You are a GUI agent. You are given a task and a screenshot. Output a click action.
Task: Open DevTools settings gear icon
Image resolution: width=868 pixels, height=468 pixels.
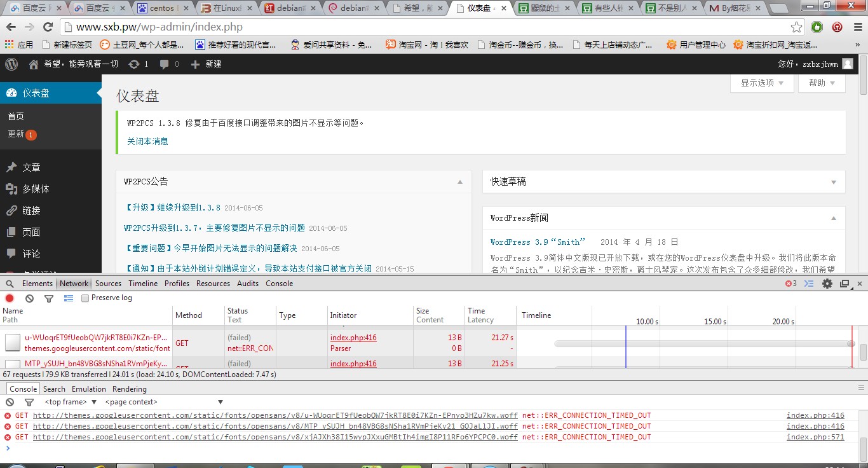click(x=827, y=284)
